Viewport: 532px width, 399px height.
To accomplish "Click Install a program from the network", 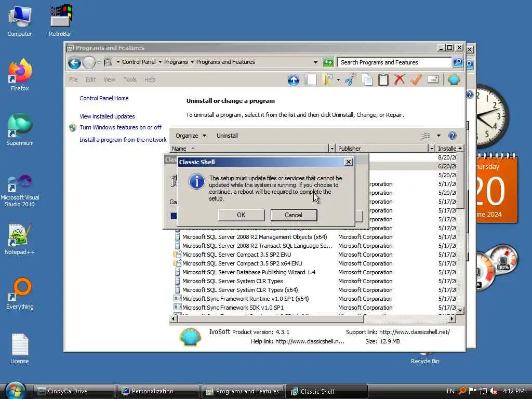I will (x=123, y=140).
